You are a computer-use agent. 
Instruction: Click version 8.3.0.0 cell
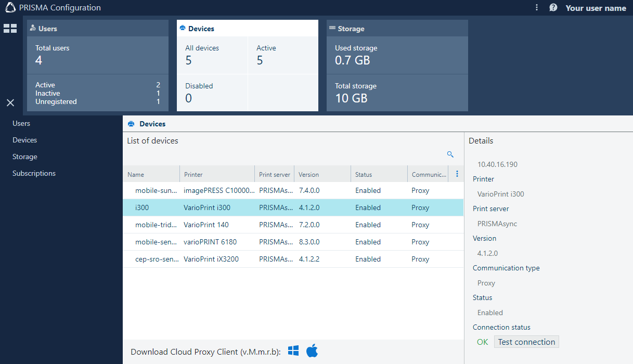click(309, 242)
